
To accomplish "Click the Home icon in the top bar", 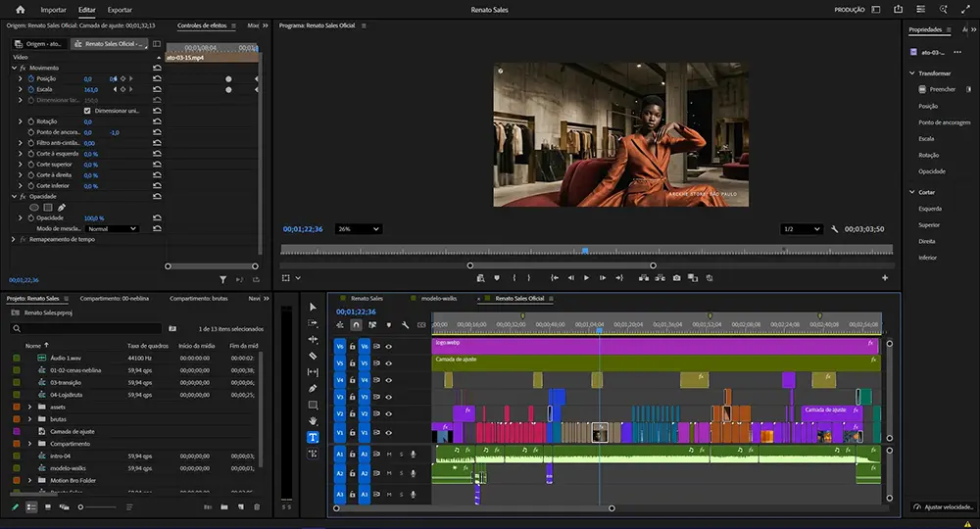I will tap(20, 10).
